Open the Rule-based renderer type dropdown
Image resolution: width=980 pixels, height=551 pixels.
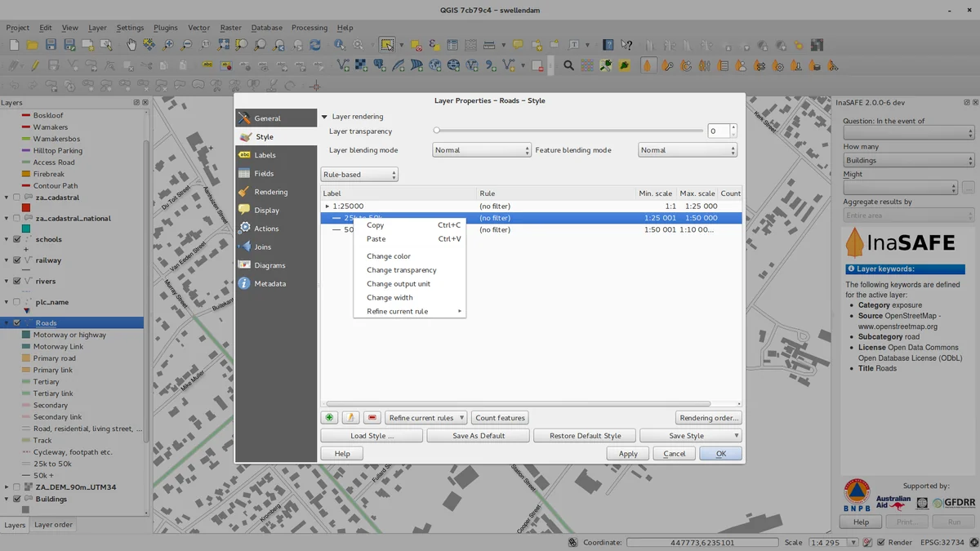point(359,175)
